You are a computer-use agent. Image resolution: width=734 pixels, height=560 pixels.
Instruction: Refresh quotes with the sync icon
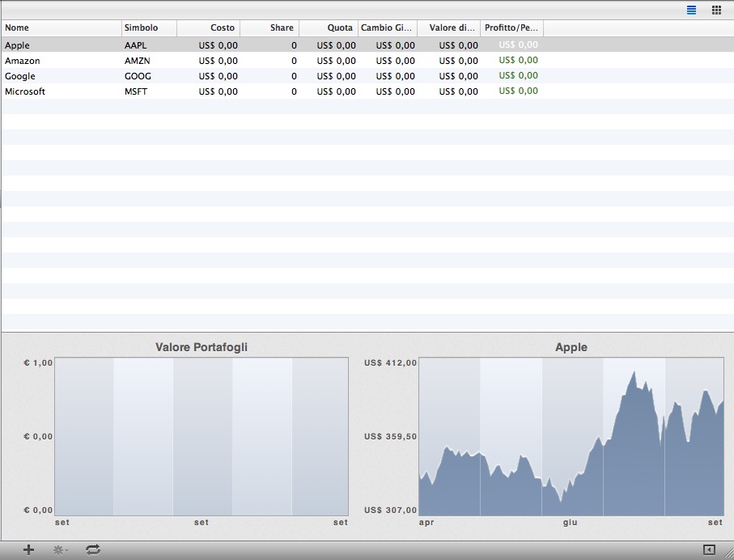point(93,549)
